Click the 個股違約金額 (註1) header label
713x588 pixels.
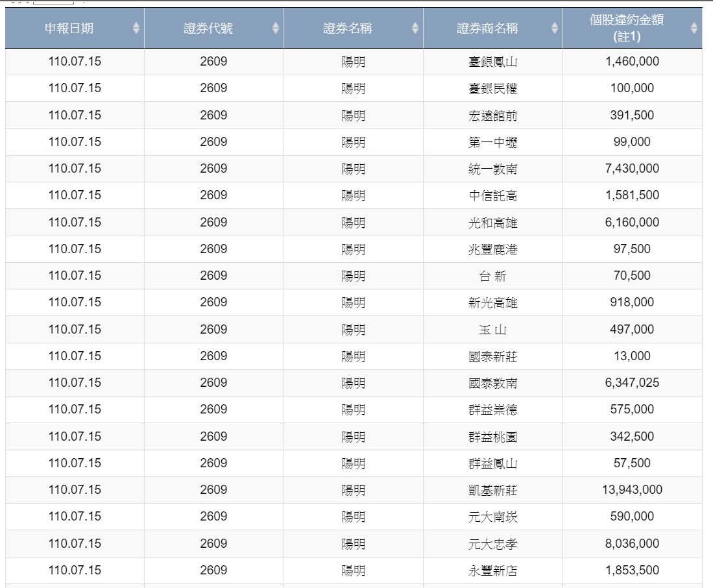click(627, 28)
